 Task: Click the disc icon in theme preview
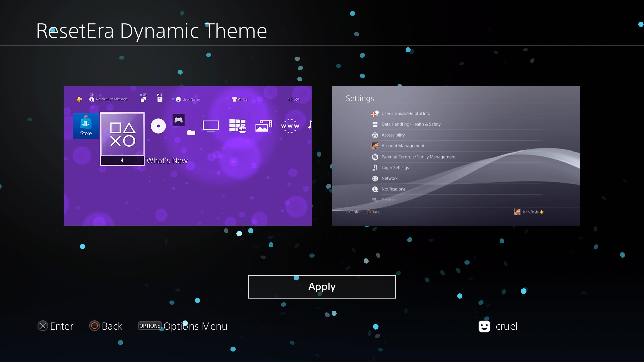point(158,126)
